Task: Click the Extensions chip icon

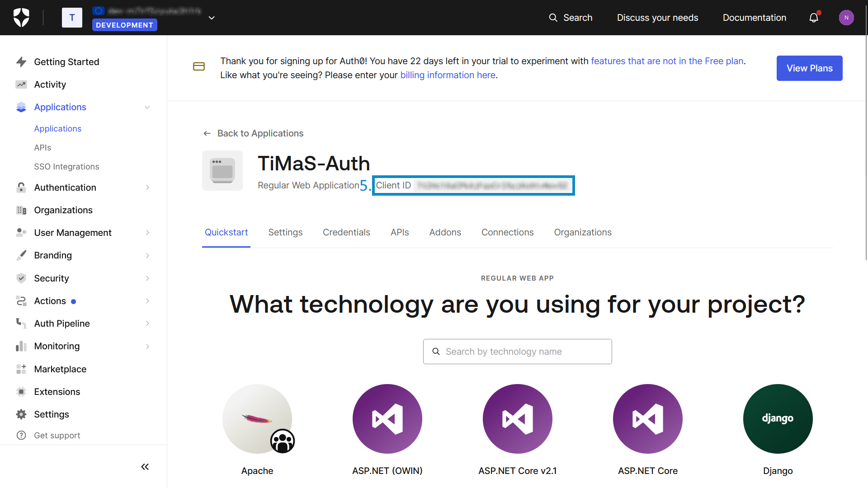Action: pyautogui.click(x=21, y=392)
